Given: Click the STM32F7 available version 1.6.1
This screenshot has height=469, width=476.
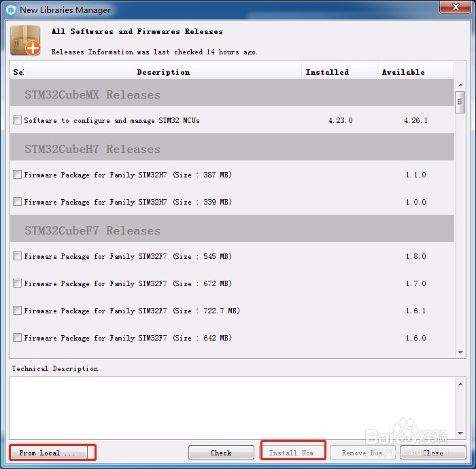Looking at the screenshot, I should click(x=415, y=311).
